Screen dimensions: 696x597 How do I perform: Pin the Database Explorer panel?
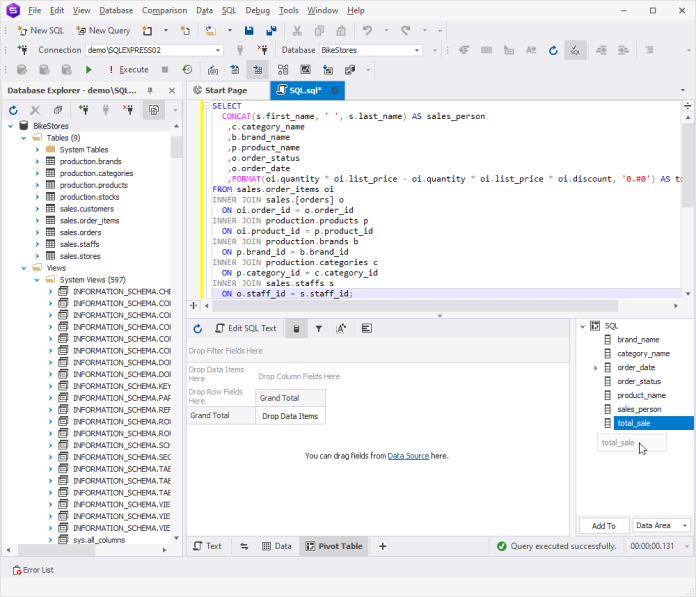click(x=151, y=90)
